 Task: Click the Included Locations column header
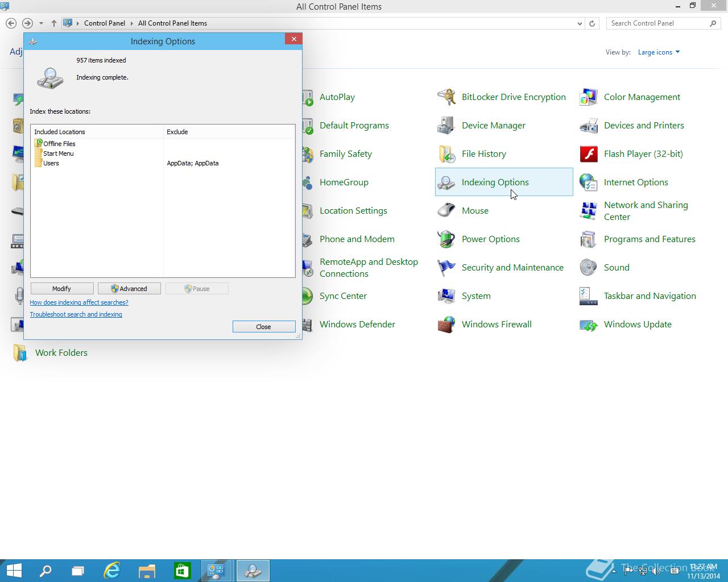point(97,132)
